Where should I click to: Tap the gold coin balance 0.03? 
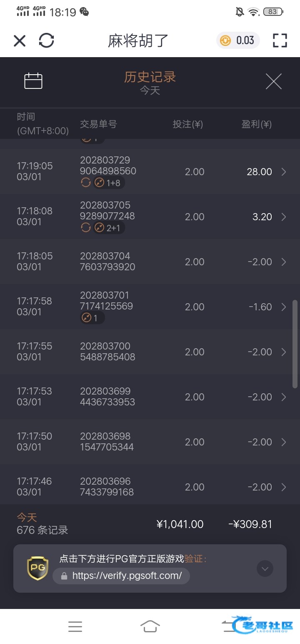pyautogui.click(x=237, y=40)
